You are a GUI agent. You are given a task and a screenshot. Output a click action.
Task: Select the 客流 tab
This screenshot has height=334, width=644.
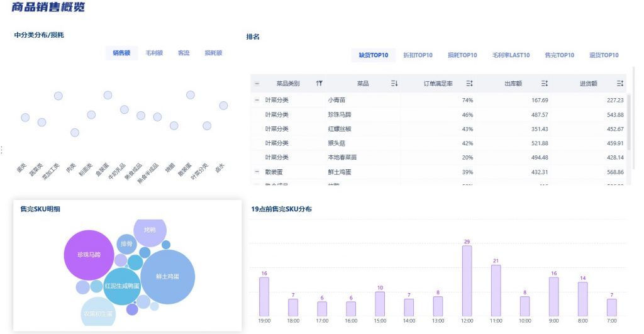184,53
